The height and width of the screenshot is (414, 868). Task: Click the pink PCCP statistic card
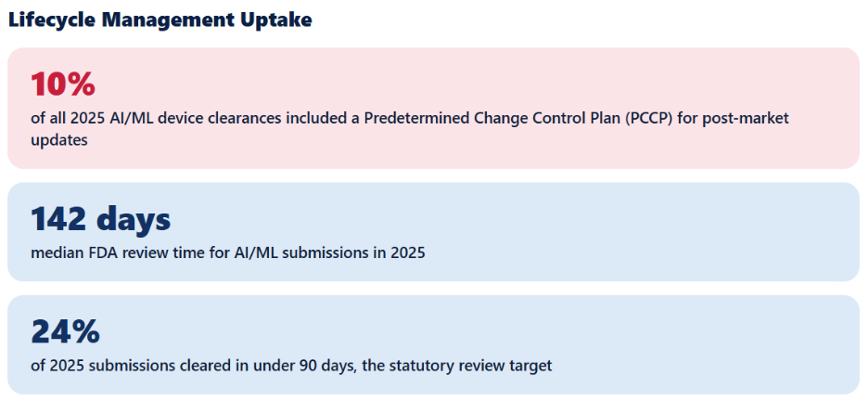point(433,108)
